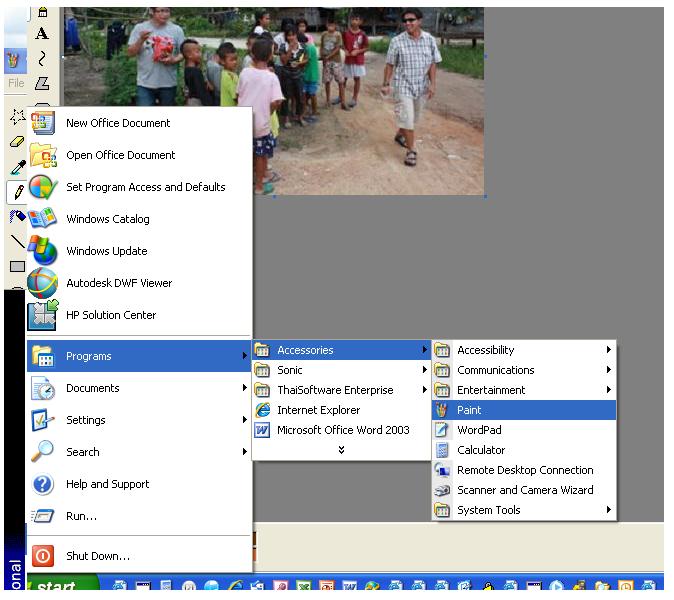Expand the System Tools submenu
674x600 pixels.
[x=488, y=510]
